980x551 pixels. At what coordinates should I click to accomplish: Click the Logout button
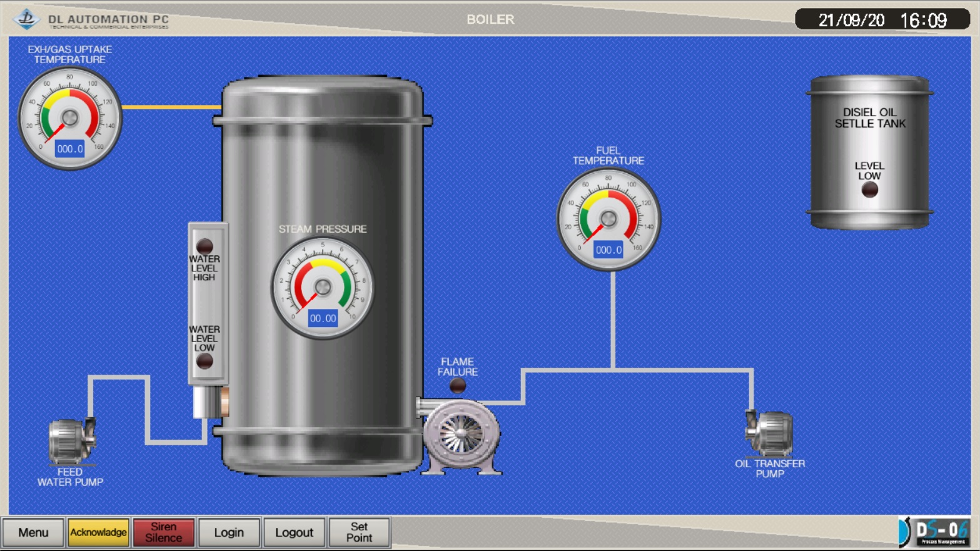294,532
